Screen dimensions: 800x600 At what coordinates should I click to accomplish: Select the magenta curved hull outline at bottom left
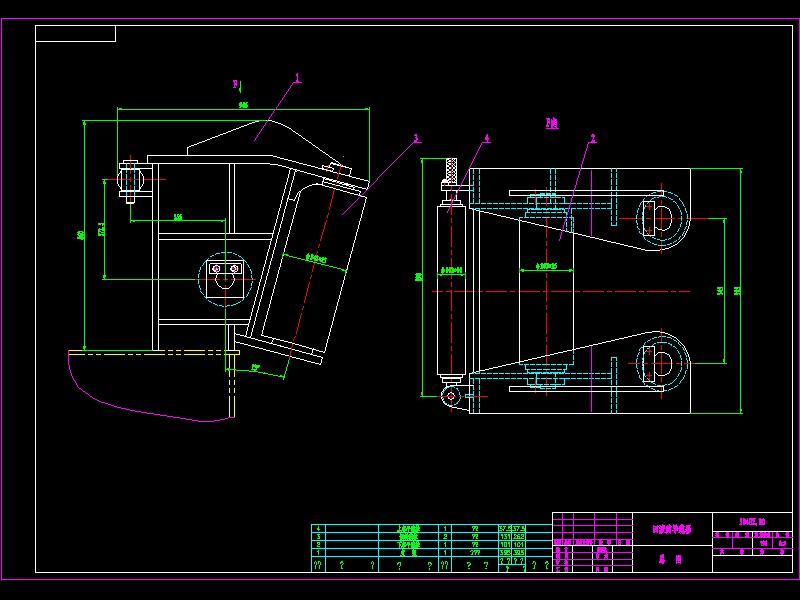point(152,386)
